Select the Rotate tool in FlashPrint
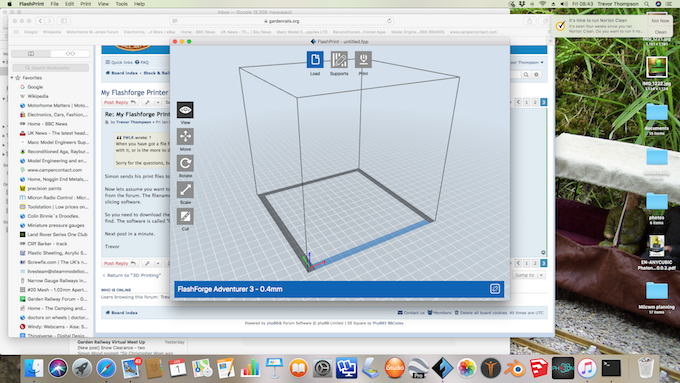Viewport: 680px width, 383px height. click(x=185, y=163)
